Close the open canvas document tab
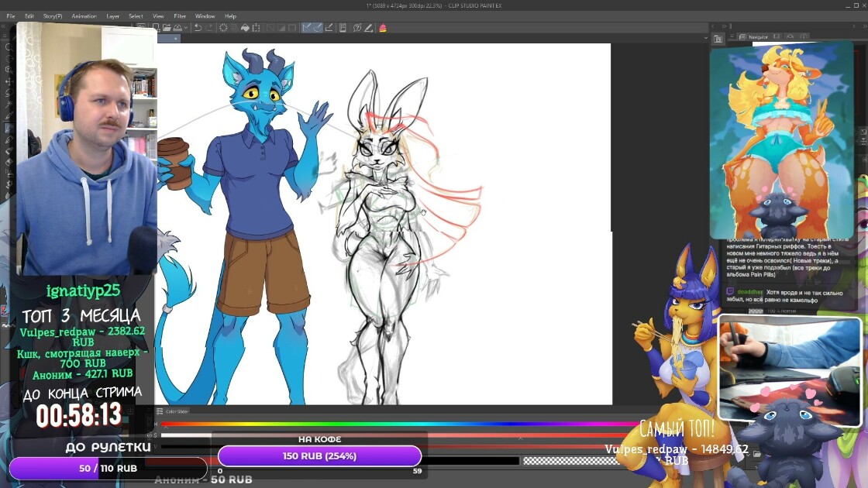The height and width of the screenshot is (488, 868). click(175, 39)
